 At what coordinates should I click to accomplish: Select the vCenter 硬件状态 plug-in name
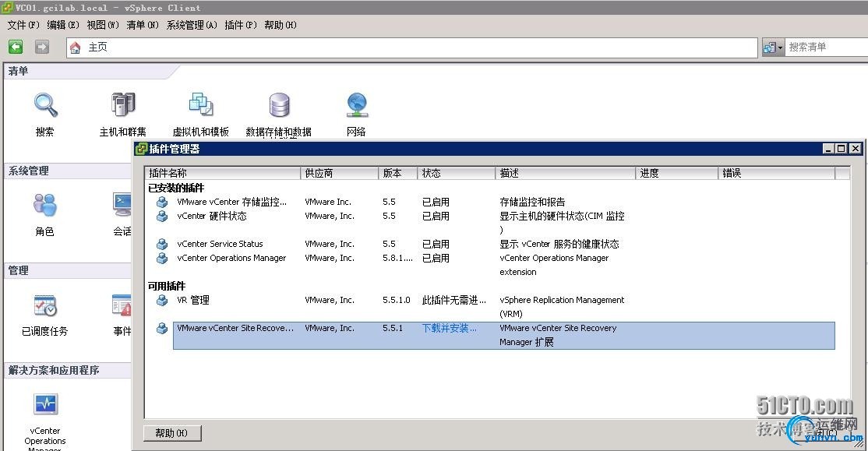(x=212, y=216)
